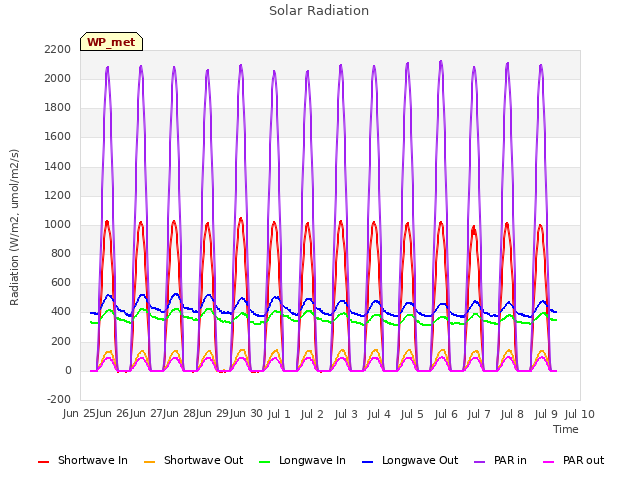Click the Radiation y-axis title
640x480 pixels.
pyautogui.click(x=14, y=227)
